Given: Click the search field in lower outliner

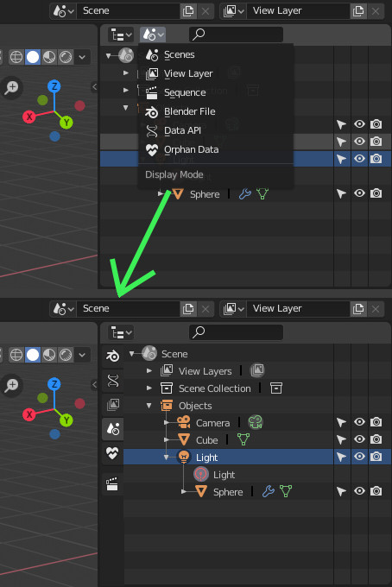Looking at the screenshot, I should tap(236, 332).
